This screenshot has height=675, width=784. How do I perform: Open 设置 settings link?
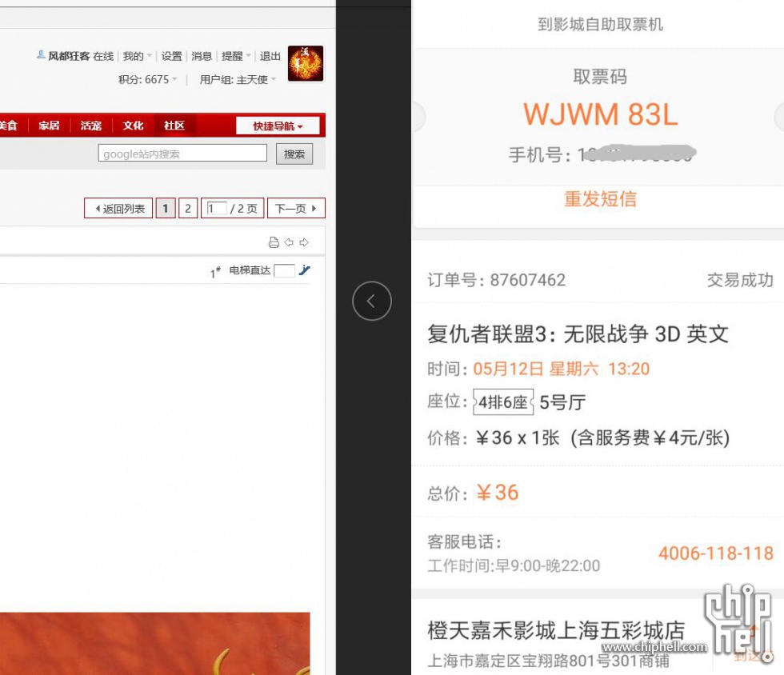pos(171,56)
